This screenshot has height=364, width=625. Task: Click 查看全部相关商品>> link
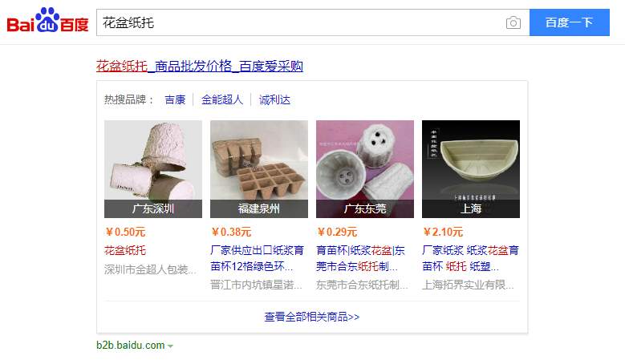(x=312, y=317)
